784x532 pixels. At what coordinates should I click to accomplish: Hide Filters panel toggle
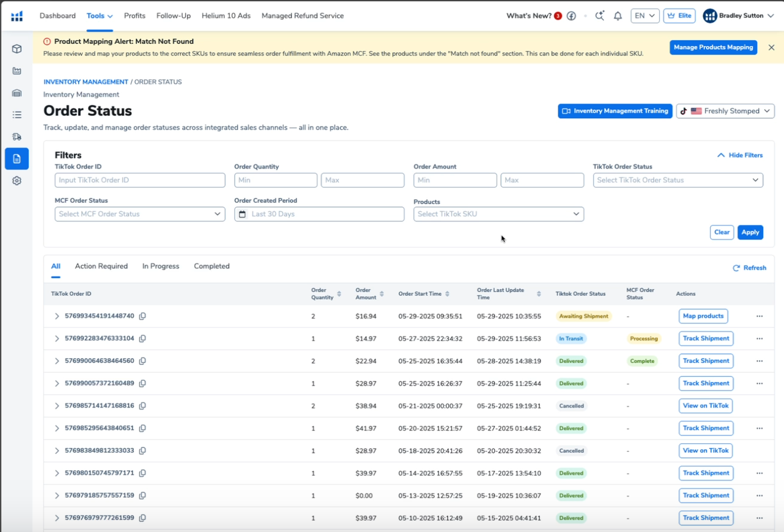click(x=740, y=155)
